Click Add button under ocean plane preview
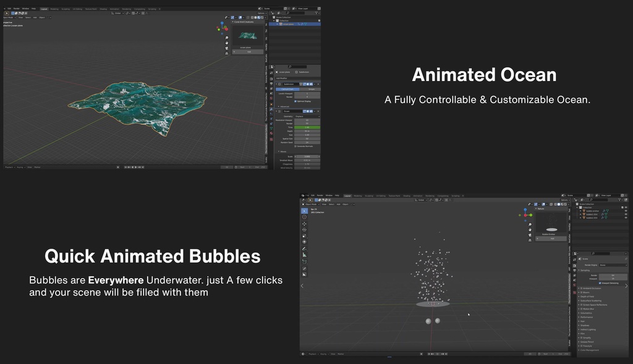Image resolution: width=633 pixels, height=364 pixels. 248,52
